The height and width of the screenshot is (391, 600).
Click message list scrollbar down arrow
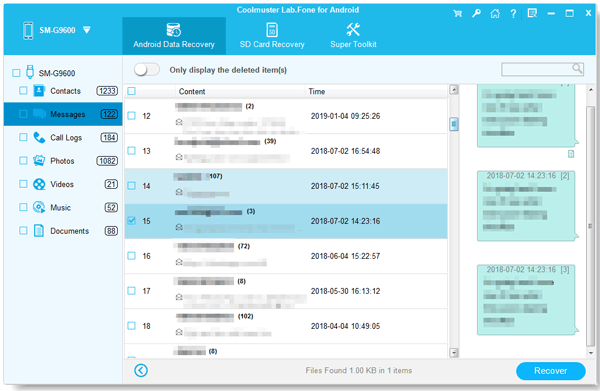(453, 352)
